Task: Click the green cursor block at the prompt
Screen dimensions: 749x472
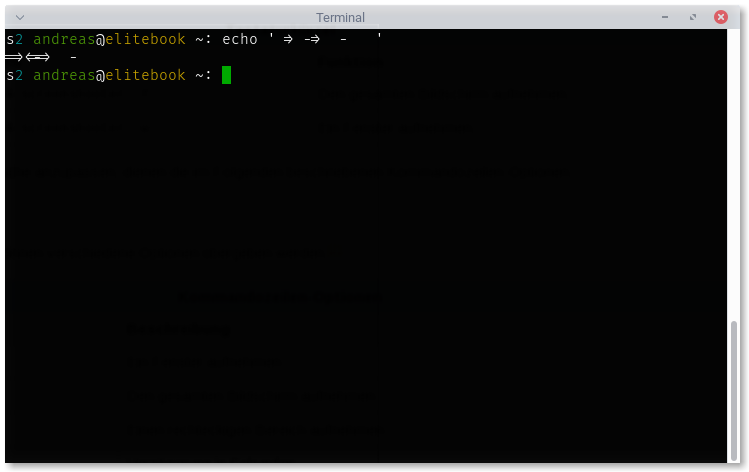Action: pyautogui.click(x=226, y=75)
